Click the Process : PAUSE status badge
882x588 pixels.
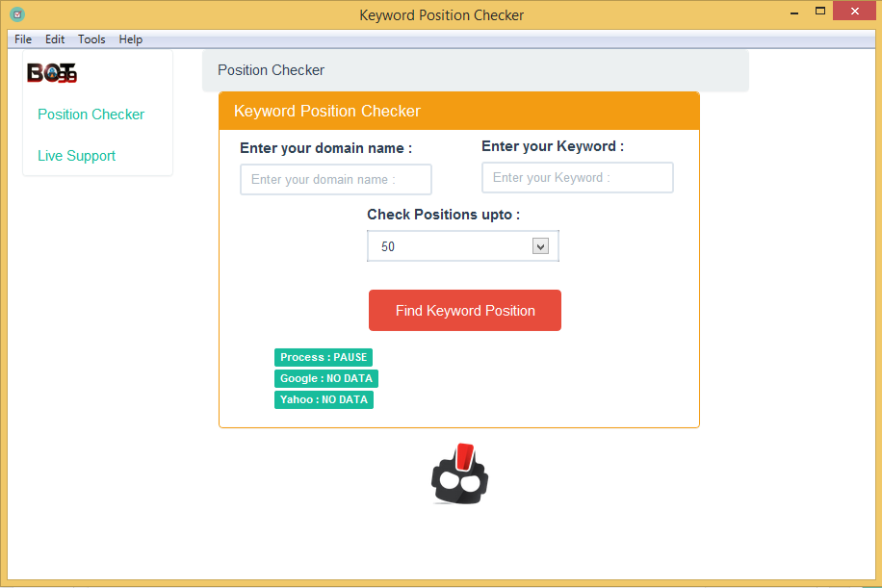pyautogui.click(x=324, y=358)
